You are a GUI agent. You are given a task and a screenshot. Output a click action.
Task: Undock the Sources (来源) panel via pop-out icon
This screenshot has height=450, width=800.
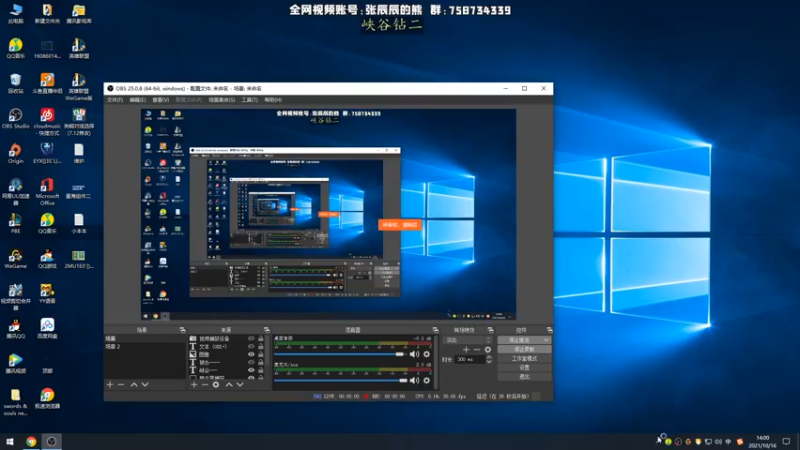[x=266, y=330]
